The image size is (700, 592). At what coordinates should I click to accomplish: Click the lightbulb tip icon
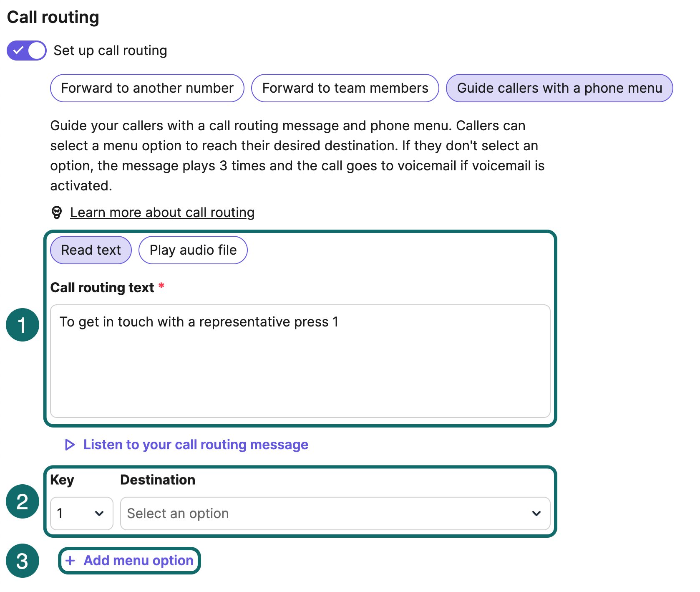57,213
